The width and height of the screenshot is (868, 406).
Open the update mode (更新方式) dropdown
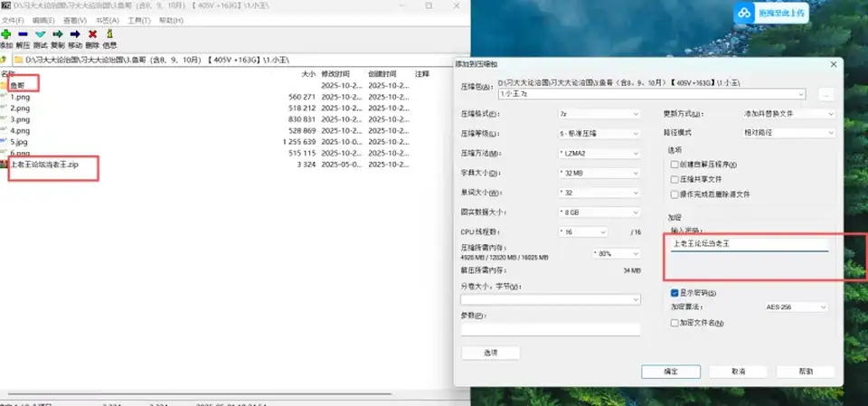pos(788,114)
